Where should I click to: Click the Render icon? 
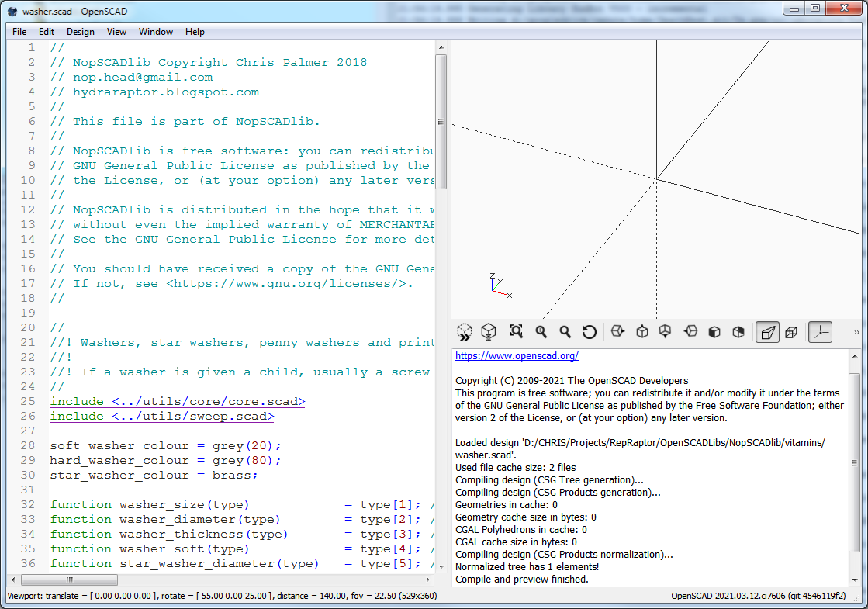tap(488, 332)
